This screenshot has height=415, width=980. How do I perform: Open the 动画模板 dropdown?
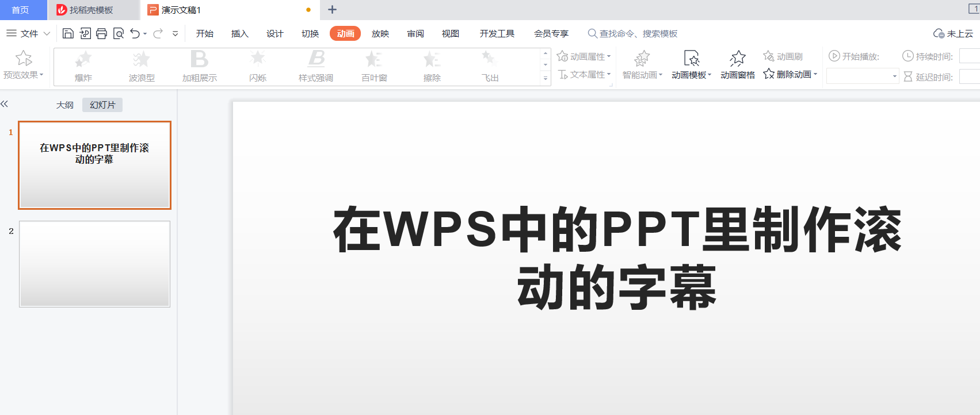(691, 65)
